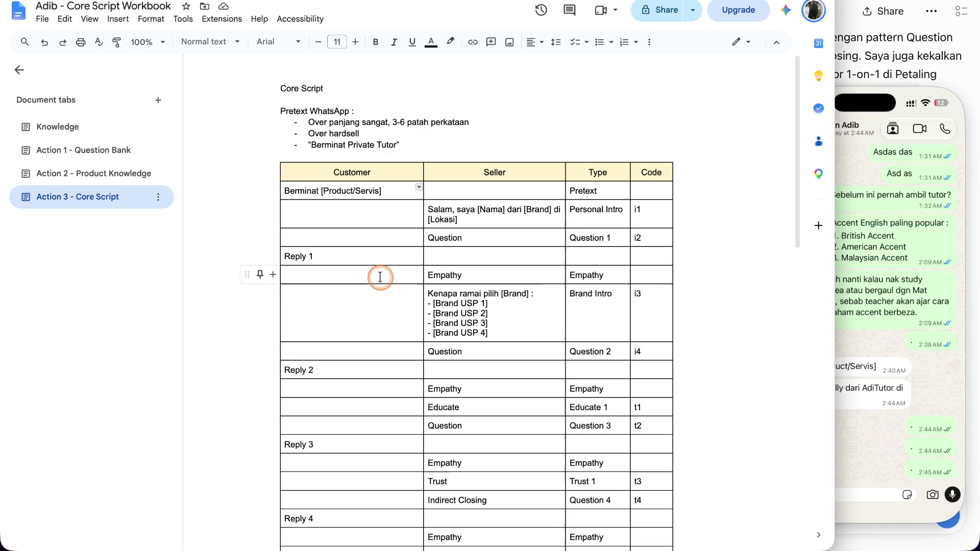Toggle bold formatting
The image size is (980, 551).
click(376, 42)
